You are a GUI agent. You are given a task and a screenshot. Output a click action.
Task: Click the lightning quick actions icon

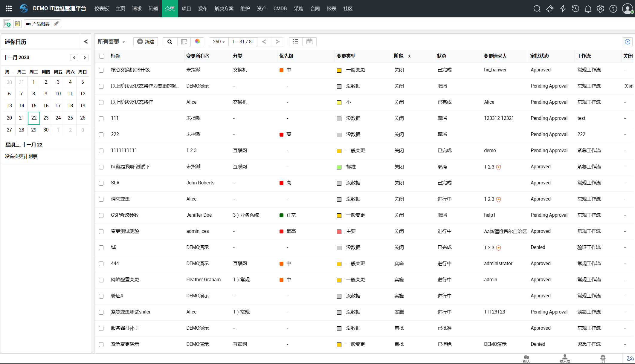point(563,9)
